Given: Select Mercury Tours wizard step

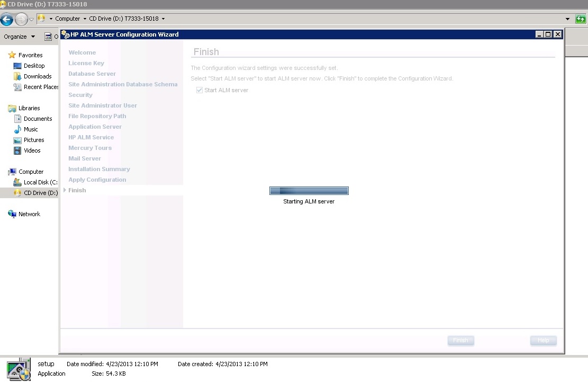Looking at the screenshot, I should point(90,148).
